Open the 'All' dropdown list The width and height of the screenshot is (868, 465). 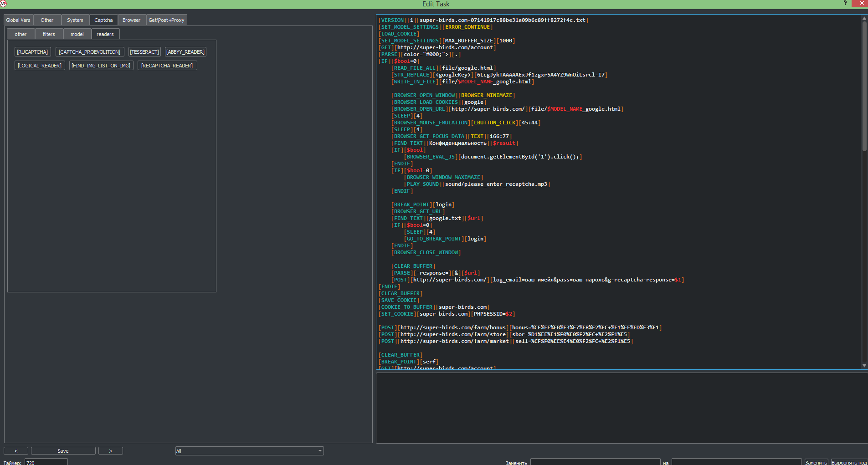point(249,451)
